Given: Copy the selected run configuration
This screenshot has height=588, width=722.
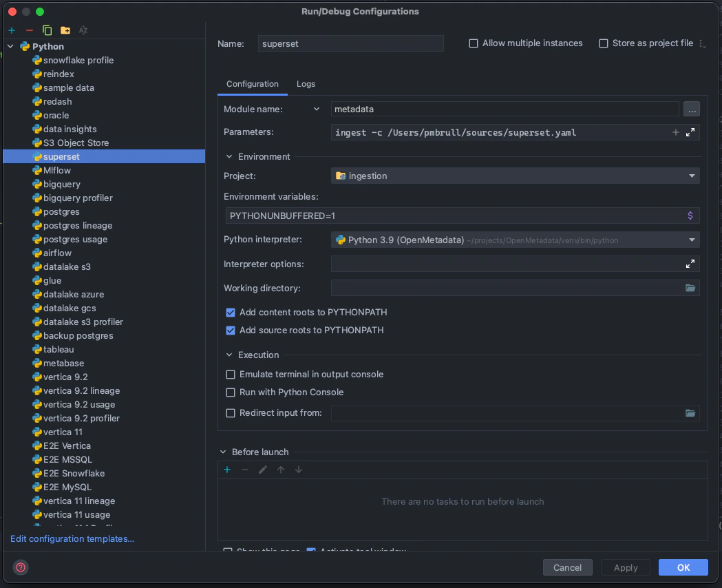Looking at the screenshot, I should point(47,30).
